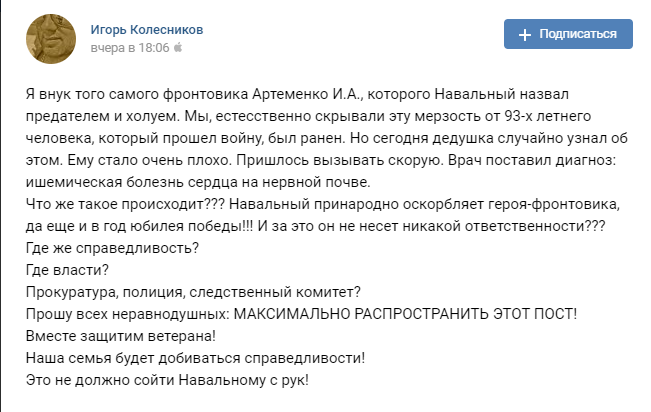This screenshot has width=651, height=412.
Task: Click the Apple device icon beside timestamp
Action: [178, 48]
